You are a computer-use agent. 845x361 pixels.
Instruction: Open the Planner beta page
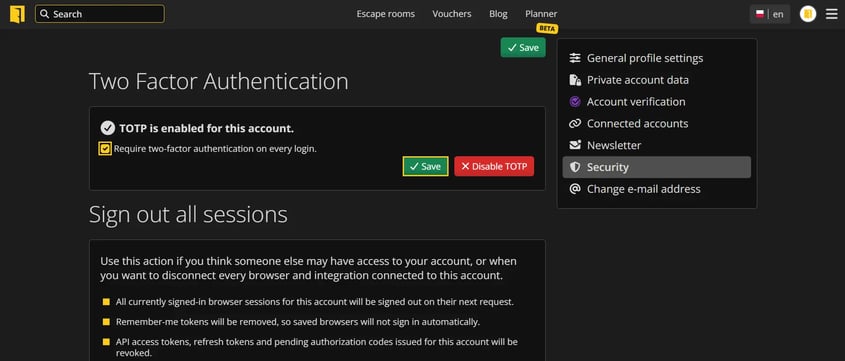click(541, 14)
